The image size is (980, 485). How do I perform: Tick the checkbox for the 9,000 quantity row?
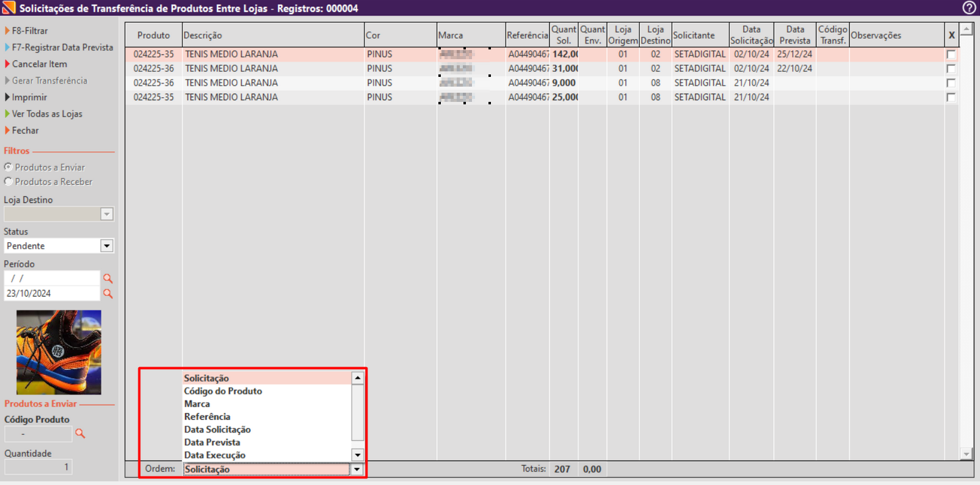pyautogui.click(x=951, y=83)
